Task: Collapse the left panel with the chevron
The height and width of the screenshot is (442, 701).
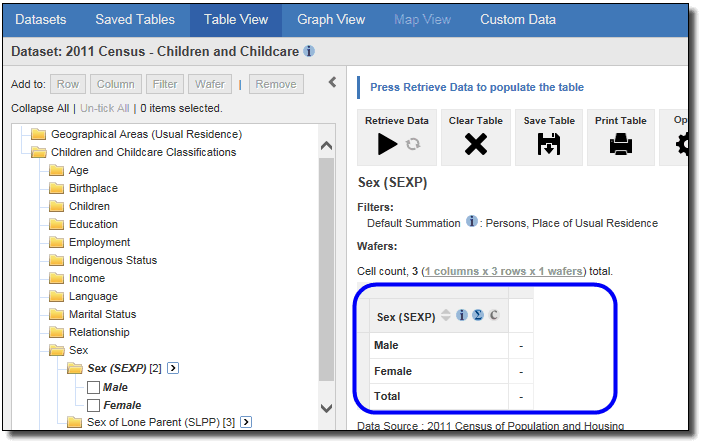Action: tap(332, 83)
